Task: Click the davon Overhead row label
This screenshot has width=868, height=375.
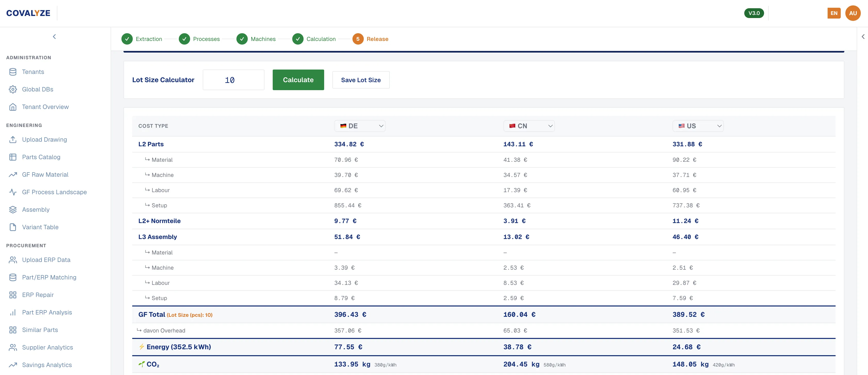Action: (x=164, y=331)
